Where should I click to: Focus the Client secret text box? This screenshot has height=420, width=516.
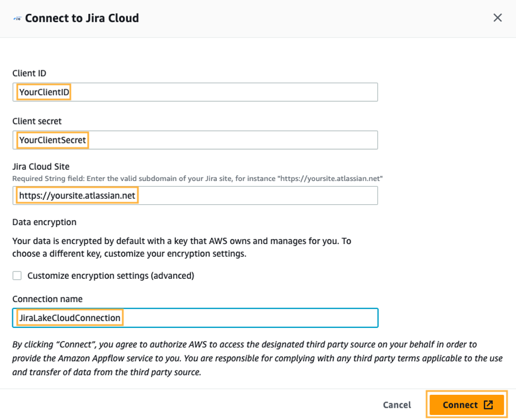click(195, 140)
